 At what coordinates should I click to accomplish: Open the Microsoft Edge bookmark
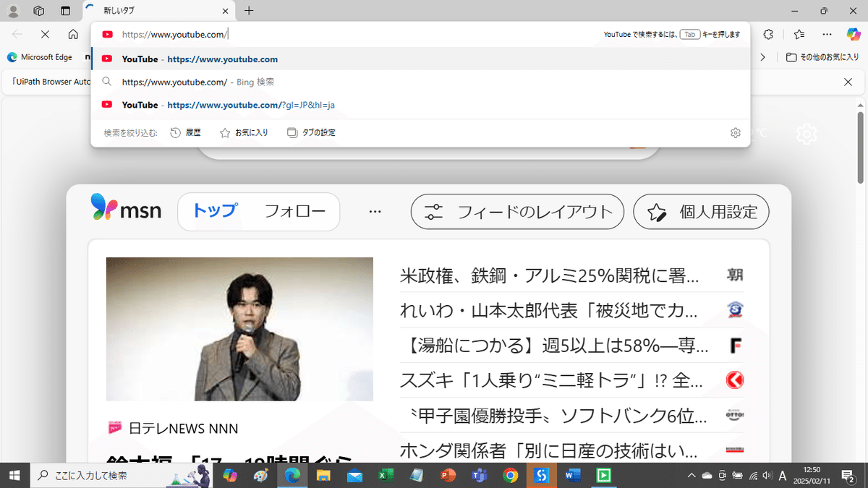pos(40,57)
